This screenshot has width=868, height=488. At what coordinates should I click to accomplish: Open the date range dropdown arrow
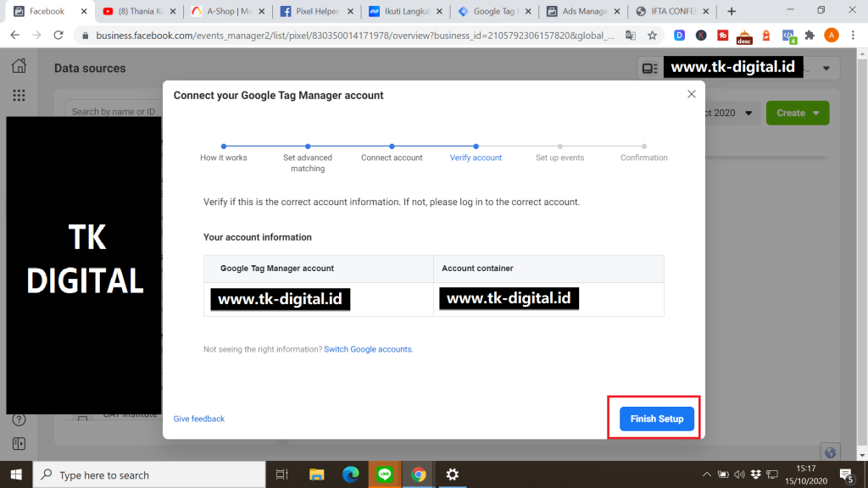click(x=748, y=113)
